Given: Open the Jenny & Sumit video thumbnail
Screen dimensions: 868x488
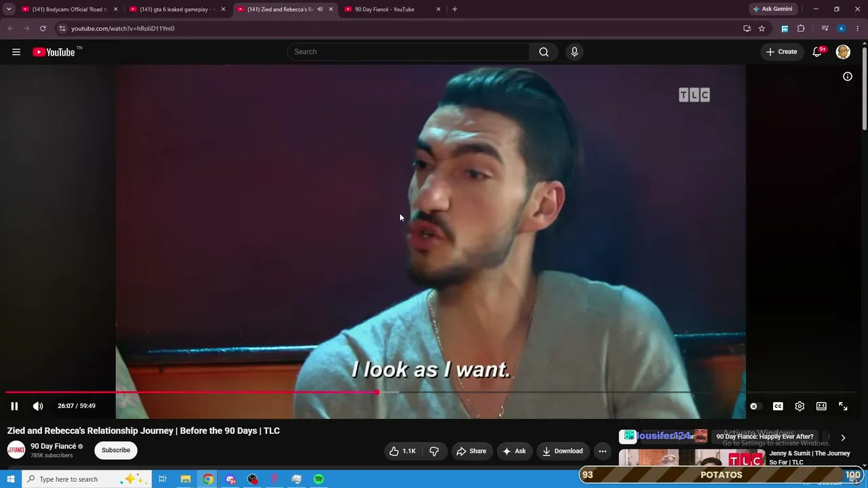Looking at the screenshot, I should [692, 458].
